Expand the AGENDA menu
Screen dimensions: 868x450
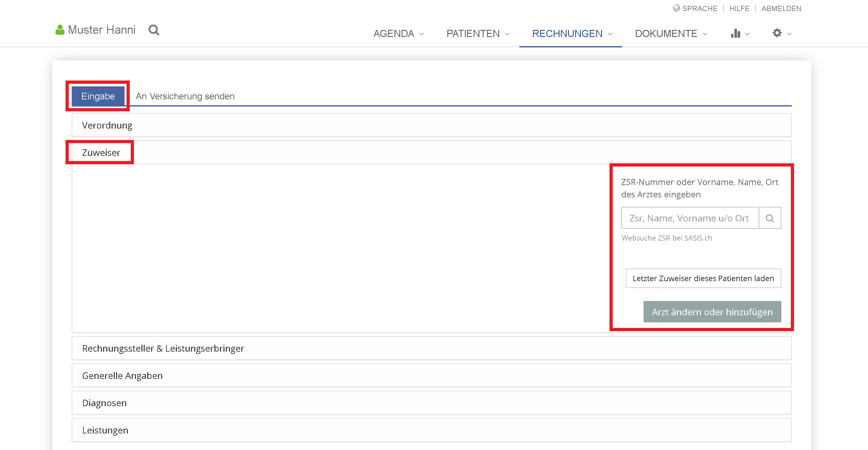(399, 33)
